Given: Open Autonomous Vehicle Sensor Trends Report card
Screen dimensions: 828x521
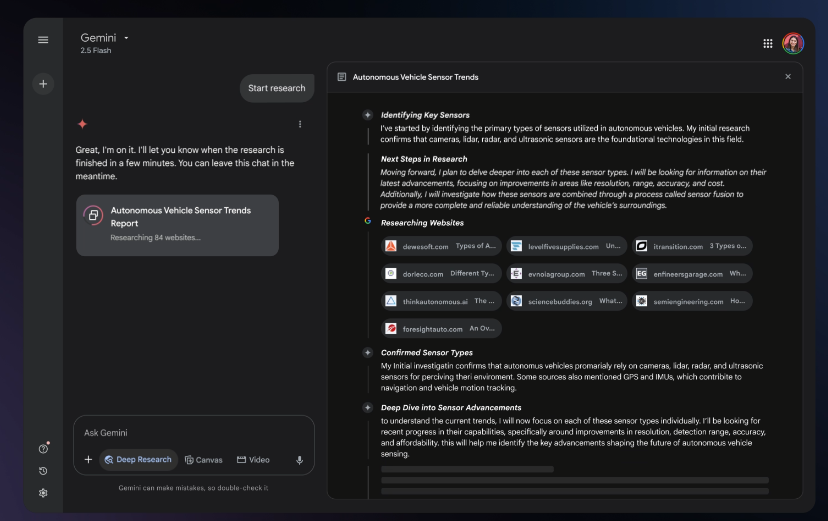Looking at the screenshot, I should pyautogui.click(x=177, y=225).
